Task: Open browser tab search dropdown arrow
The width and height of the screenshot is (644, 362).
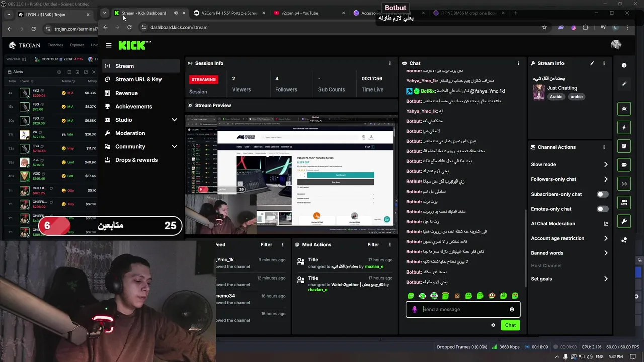Action: pyautogui.click(x=104, y=13)
